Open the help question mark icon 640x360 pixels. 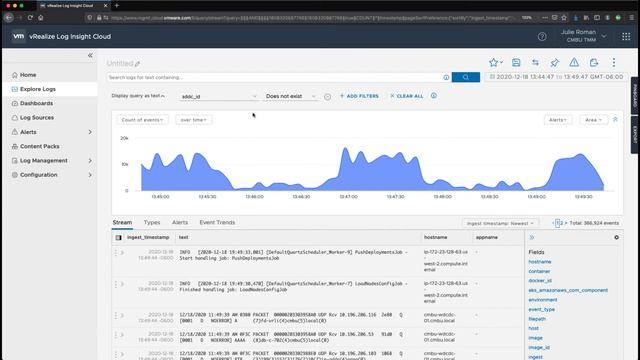(x=542, y=36)
